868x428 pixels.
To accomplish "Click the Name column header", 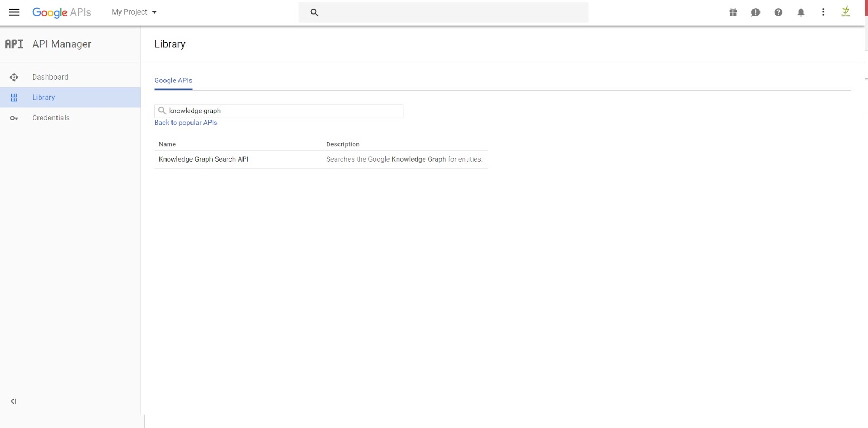I will (x=167, y=144).
